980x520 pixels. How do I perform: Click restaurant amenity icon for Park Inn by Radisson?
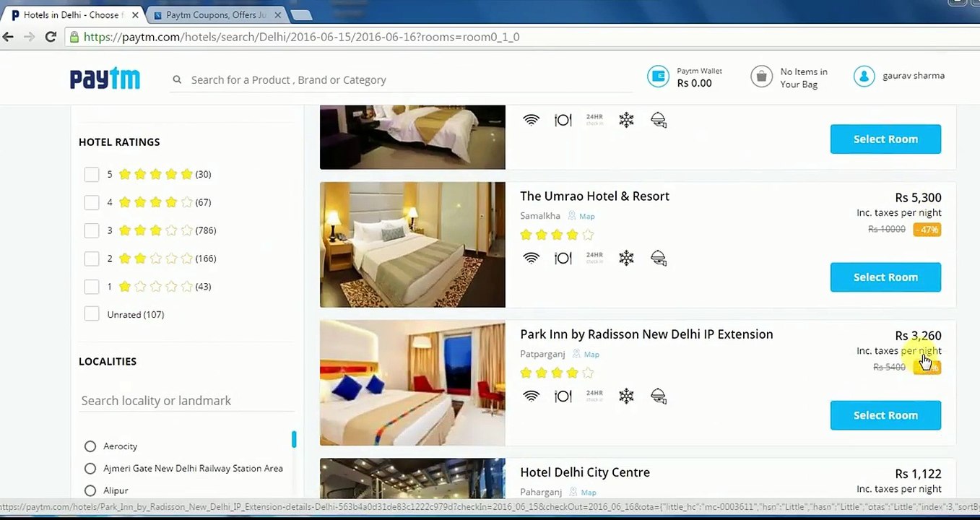click(563, 396)
